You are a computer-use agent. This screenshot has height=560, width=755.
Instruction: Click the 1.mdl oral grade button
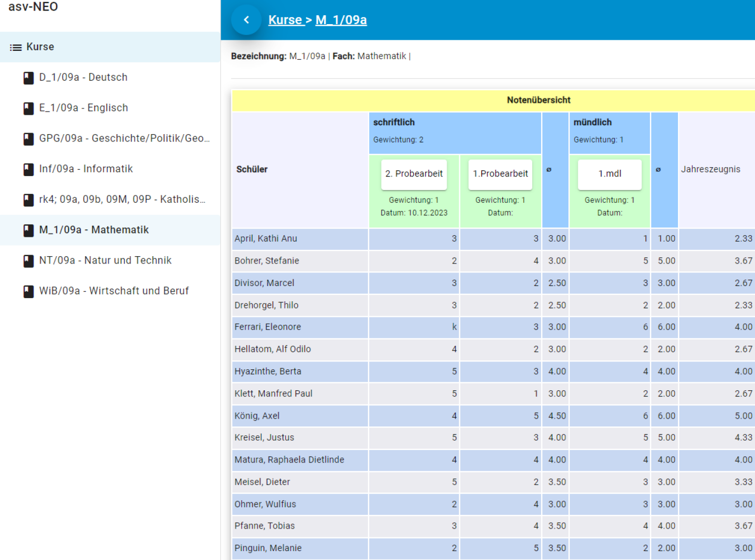point(609,174)
